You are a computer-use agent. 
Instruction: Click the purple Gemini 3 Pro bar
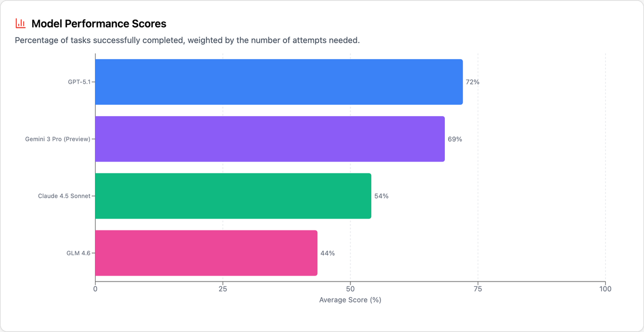tap(269, 139)
